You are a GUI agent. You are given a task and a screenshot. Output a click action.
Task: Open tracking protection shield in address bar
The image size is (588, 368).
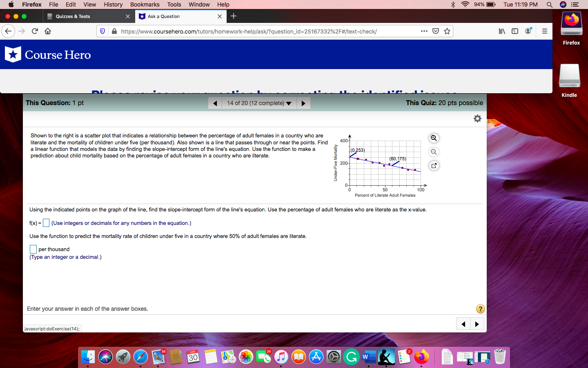click(102, 31)
